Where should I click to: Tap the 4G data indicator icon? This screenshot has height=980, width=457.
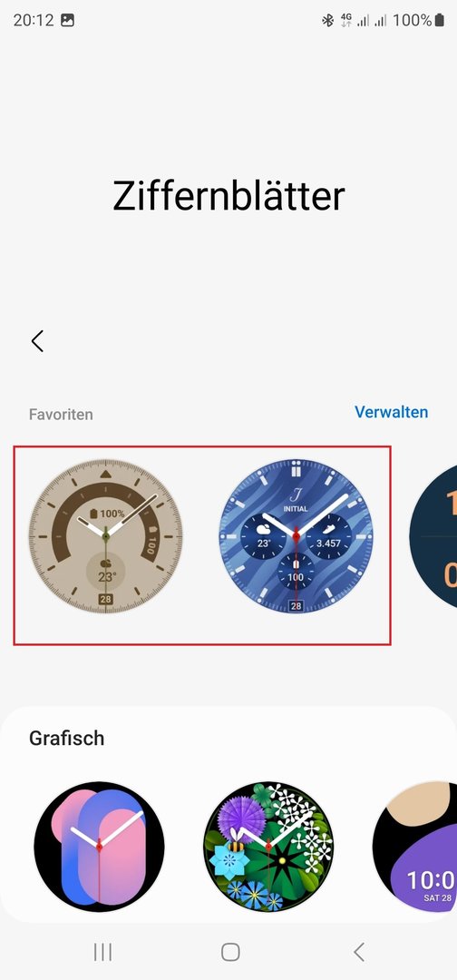pos(345,20)
